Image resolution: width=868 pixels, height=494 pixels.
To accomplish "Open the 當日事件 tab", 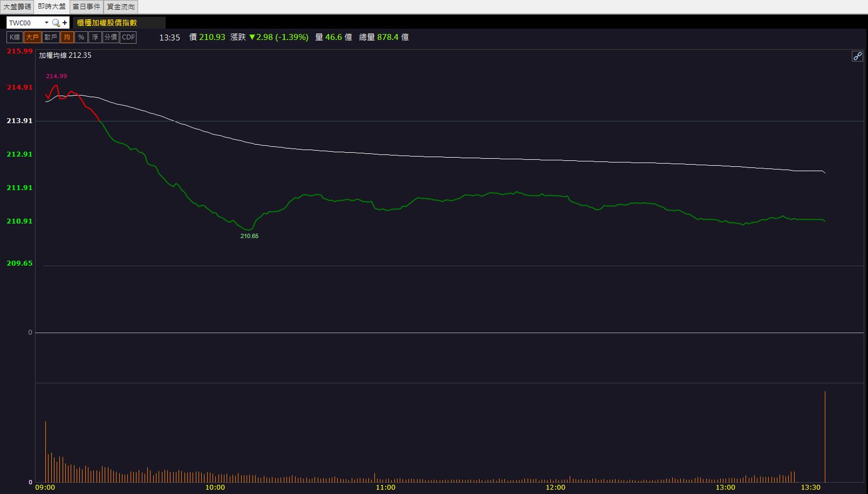I will pos(86,7).
